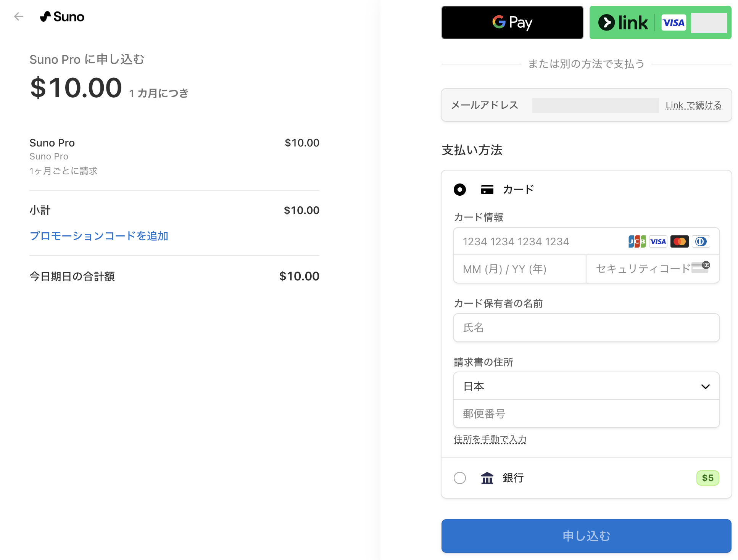Select the bank payment radio button
The height and width of the screenshot is (560, 738).
(460, 478)
